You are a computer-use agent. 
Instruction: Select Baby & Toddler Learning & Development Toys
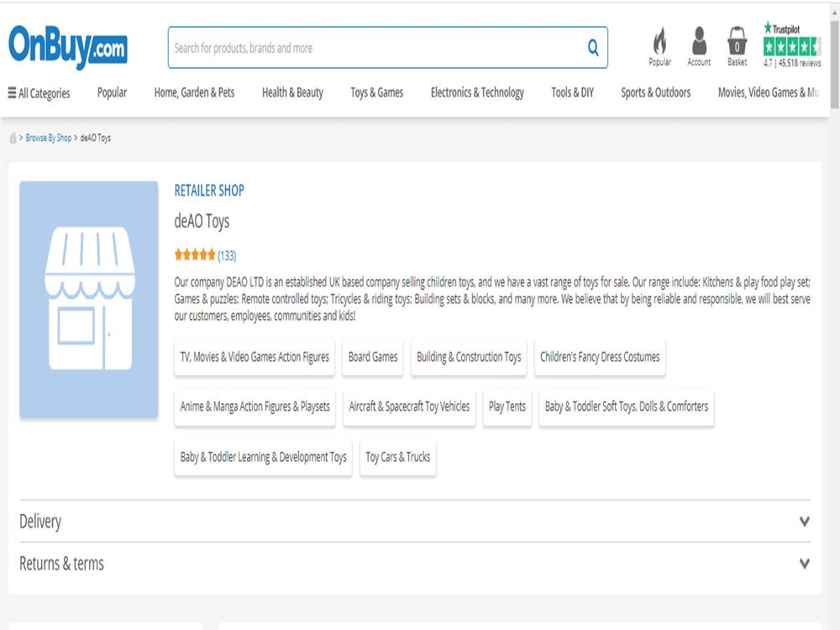[263, 457]
